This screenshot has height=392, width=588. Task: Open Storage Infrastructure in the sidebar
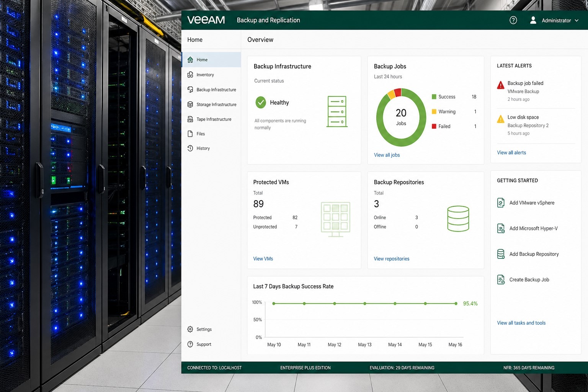pos(216,105)
